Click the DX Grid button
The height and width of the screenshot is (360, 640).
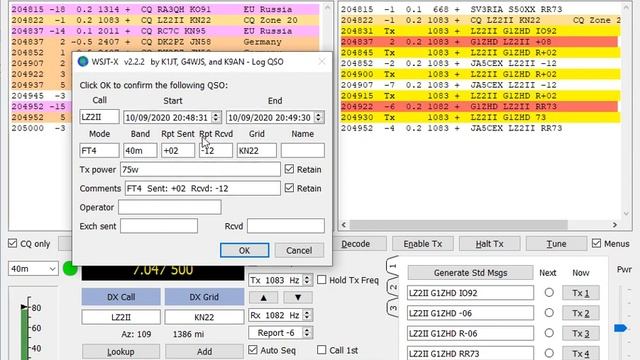(x=204, y=297)
